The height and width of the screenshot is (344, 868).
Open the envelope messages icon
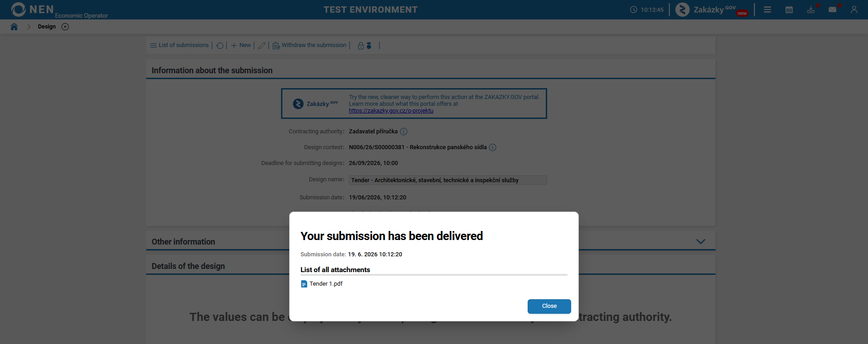tap(833, 9)
